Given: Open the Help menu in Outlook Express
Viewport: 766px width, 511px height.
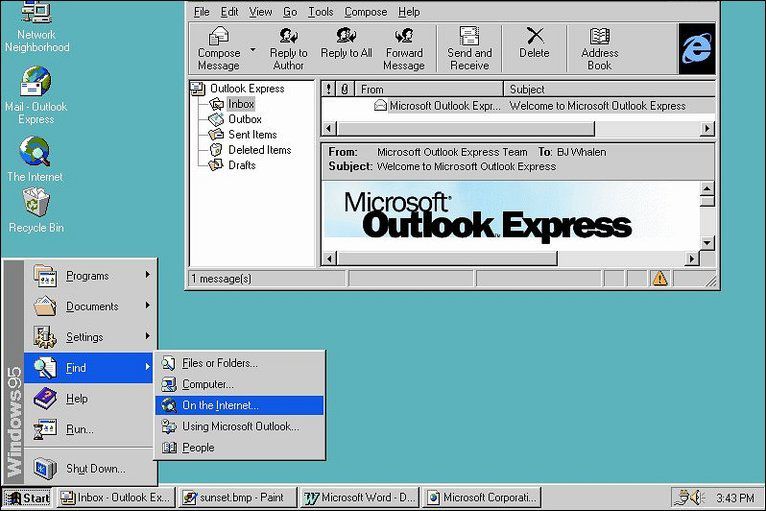Looking at the screenshot, I should [408, 12].
